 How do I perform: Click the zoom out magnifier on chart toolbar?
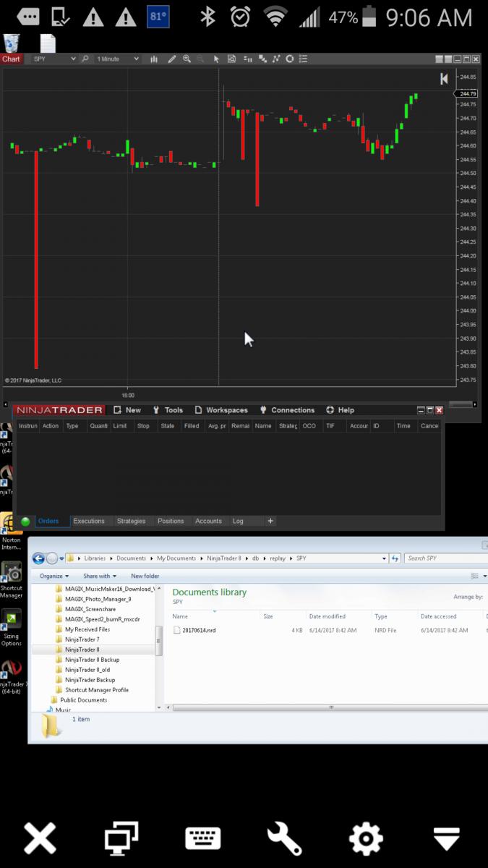pyautogui.click(x=200, y=59)
